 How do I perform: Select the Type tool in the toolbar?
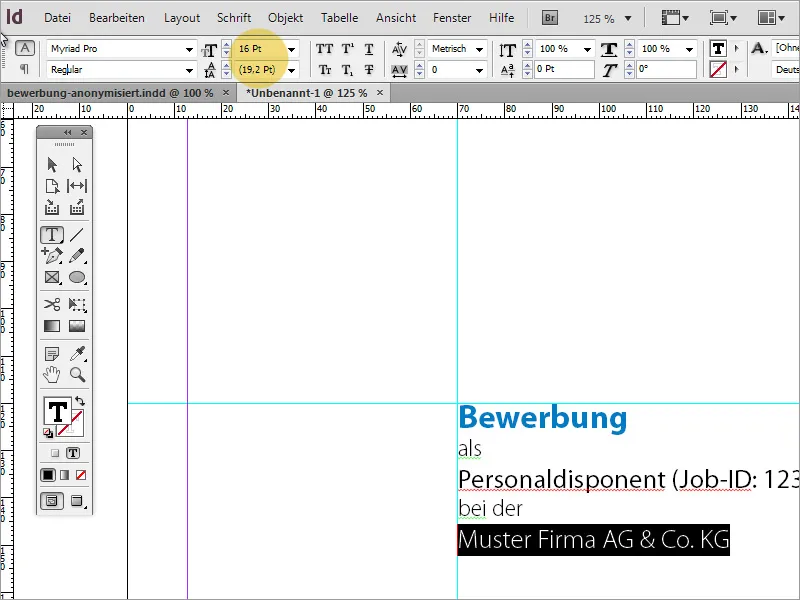click(x=52, y=234)
